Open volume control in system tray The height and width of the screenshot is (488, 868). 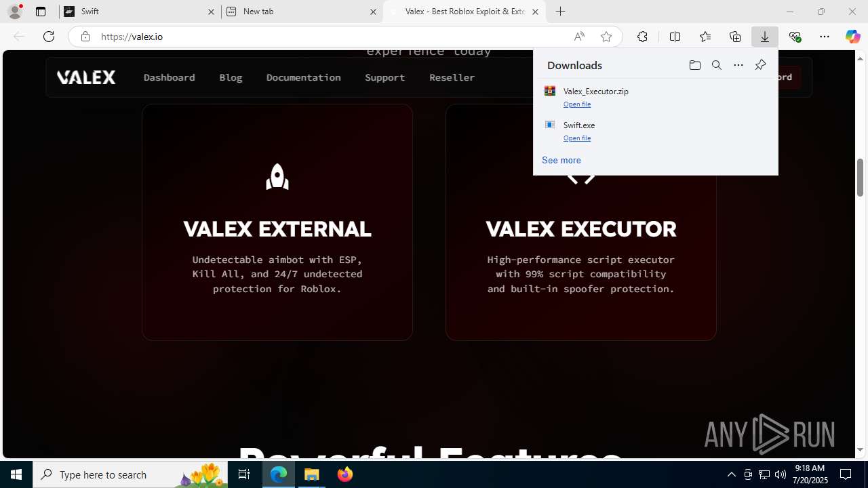point(781,474)
